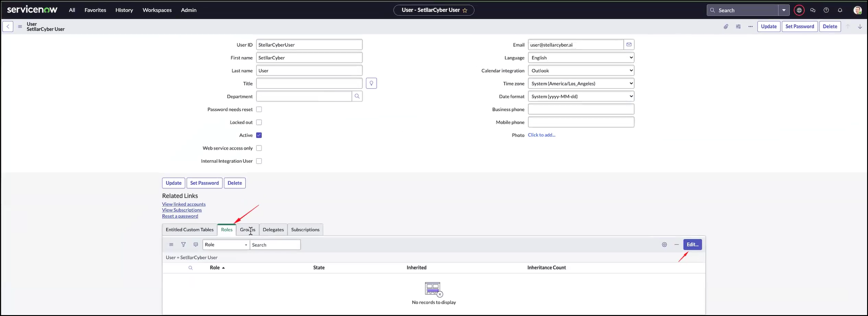The width and height of the screenshot is (868, 316).
Task: Click the email envelope icon beside Email
Action: click(x=629, y=45)
